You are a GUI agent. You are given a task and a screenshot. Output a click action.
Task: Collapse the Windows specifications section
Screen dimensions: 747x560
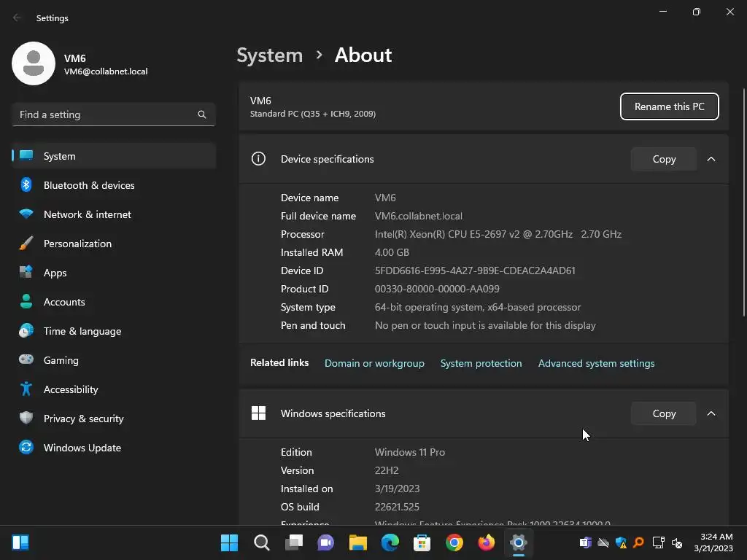coord(711,413)
